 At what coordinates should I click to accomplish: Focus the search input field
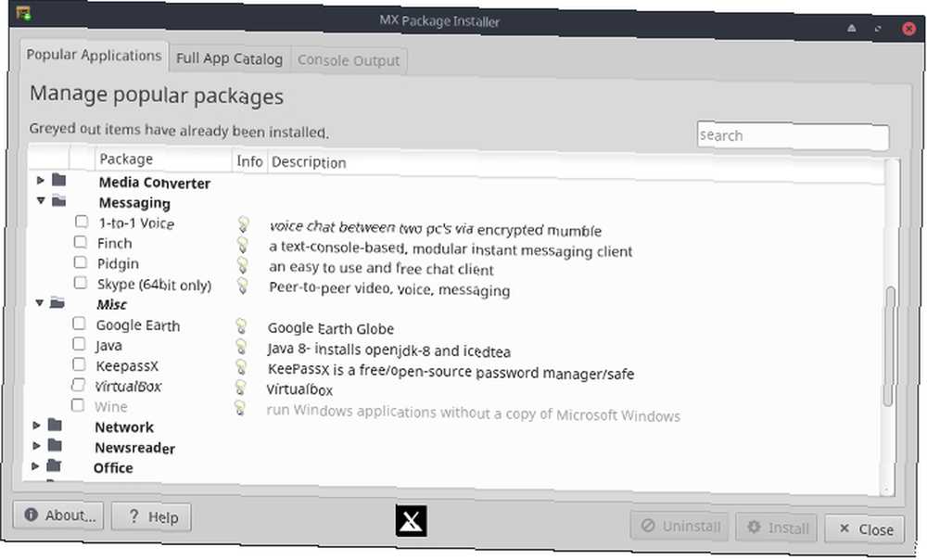793,136
